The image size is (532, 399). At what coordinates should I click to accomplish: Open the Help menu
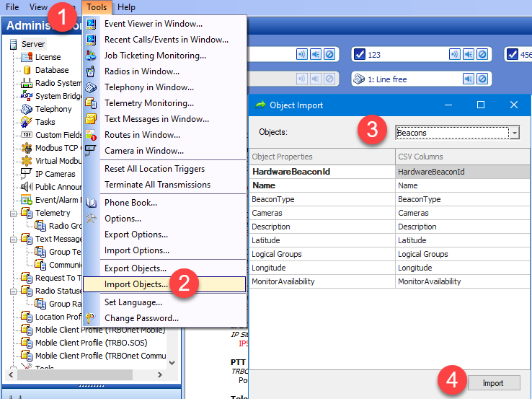pyautogui.click(x=126, y=7)
